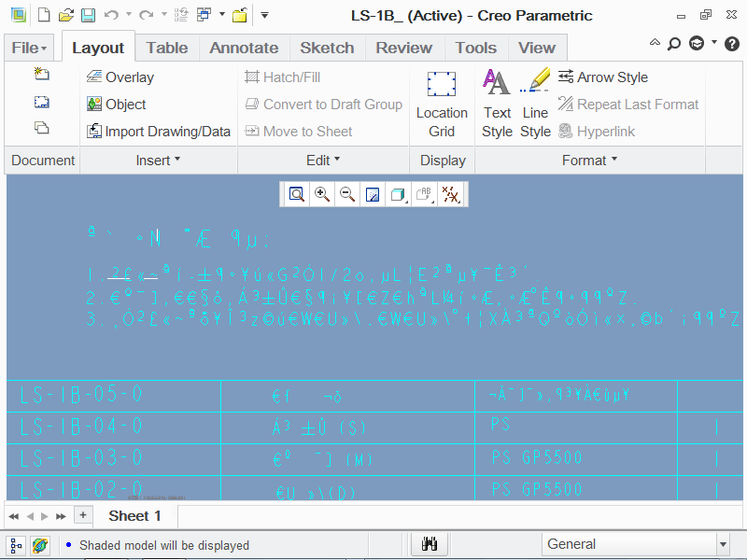Open the Location Grid display tool
Image resolution: width=747 pixels, height=560 pixels.
click(442, 104)
